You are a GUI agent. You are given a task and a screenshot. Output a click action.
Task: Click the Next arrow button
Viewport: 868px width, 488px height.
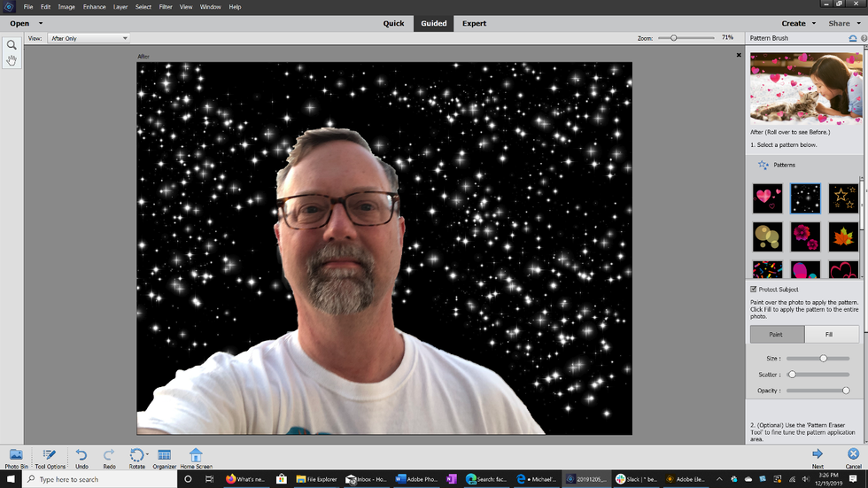click(x=818, y=455)
